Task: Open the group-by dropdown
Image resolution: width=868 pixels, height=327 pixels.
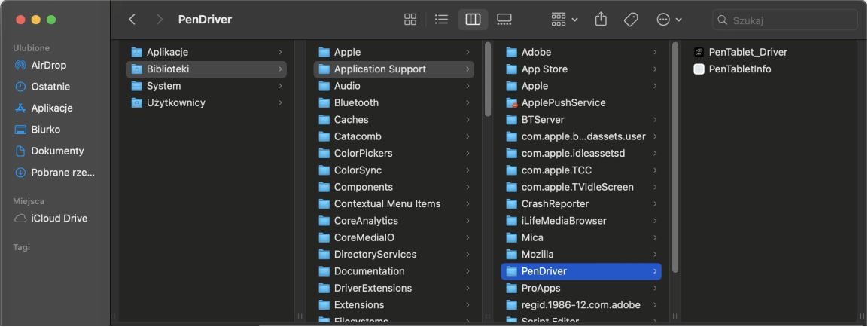Action: pos(564,20)
